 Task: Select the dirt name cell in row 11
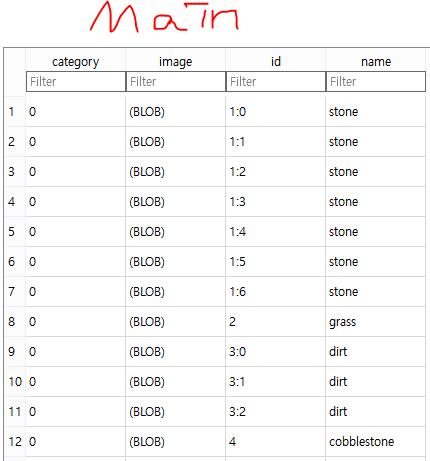pyautogui.click(x=376, y=412)
